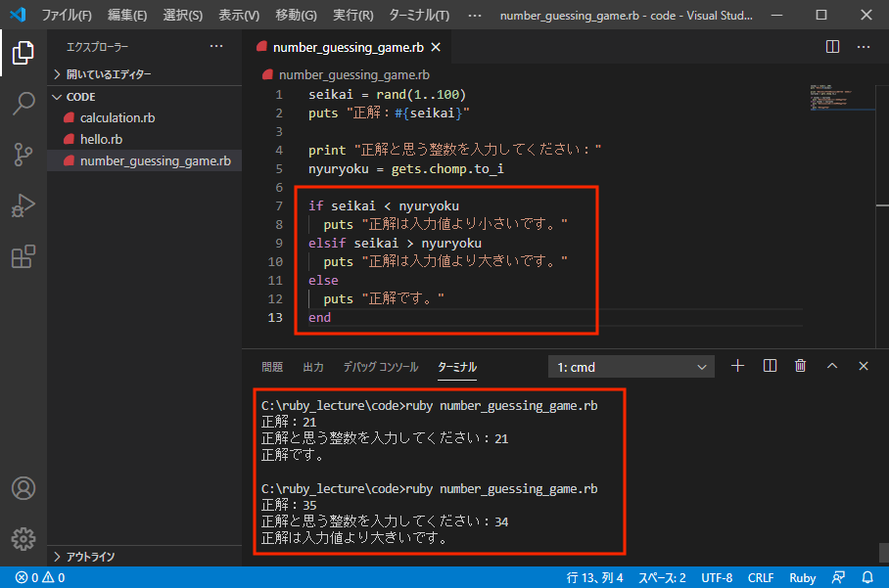Click terminal output '正解：35'
Image resolution: width=889 pixels, height=588 pixels.
[289, 505]
